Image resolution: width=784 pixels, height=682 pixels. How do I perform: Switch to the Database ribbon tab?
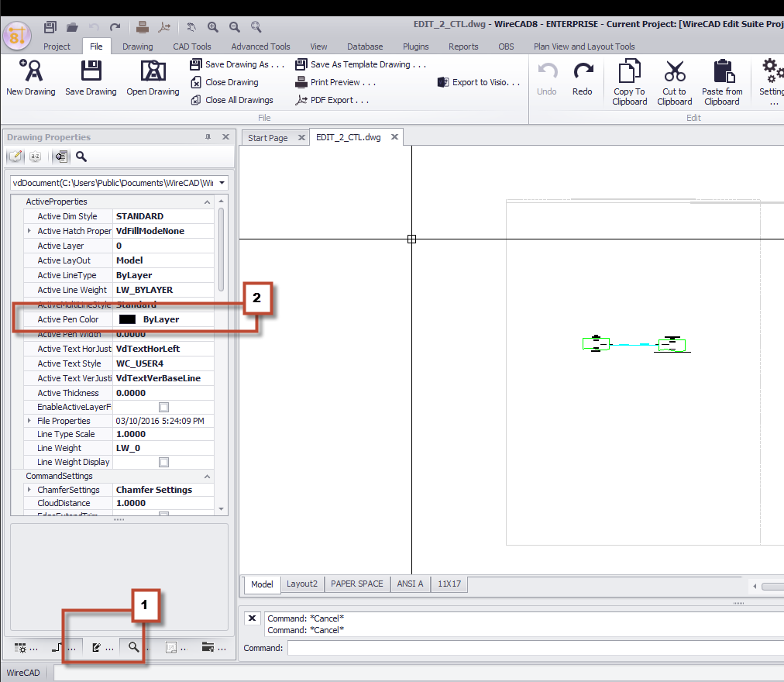(x=365, y=46)
